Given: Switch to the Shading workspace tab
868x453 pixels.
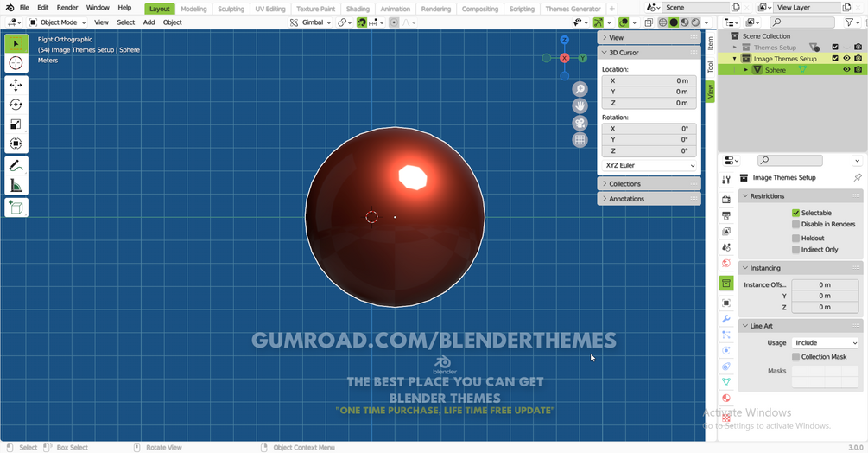Looking at the screenshot, I should (358, 9).
